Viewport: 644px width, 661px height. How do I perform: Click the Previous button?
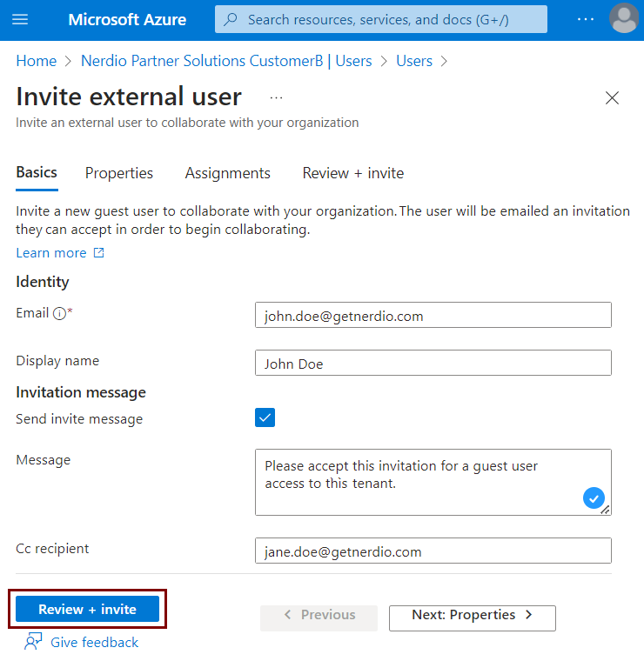319,618
